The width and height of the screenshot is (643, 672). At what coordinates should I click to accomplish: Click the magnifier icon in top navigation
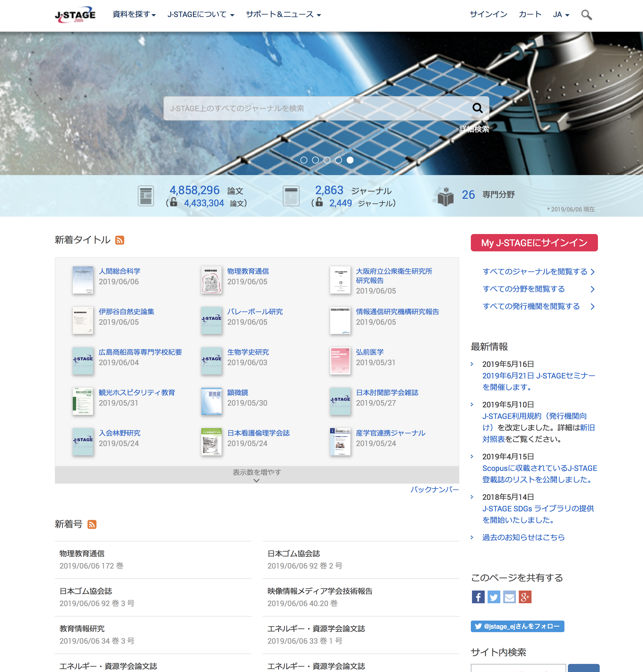point(586,15)
